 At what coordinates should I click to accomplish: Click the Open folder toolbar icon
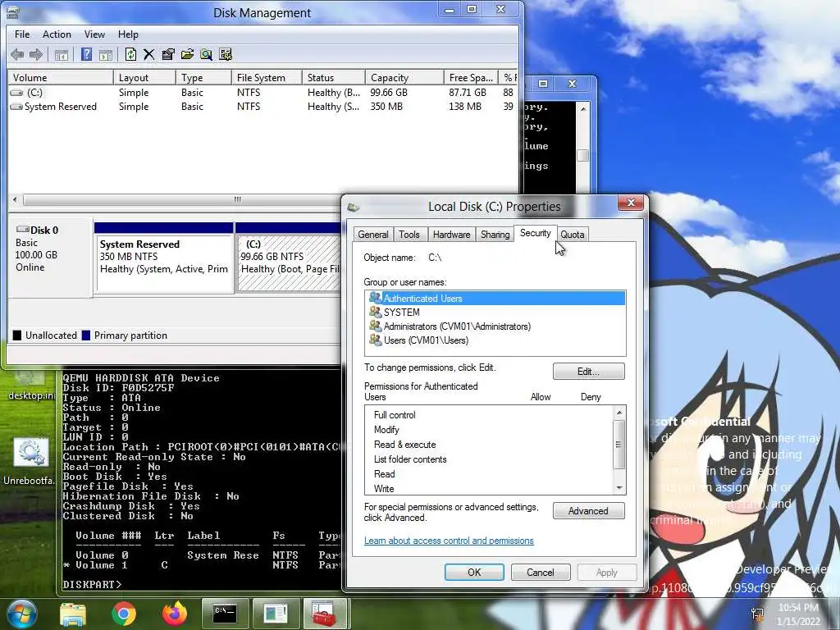click(x=187, y=54)
